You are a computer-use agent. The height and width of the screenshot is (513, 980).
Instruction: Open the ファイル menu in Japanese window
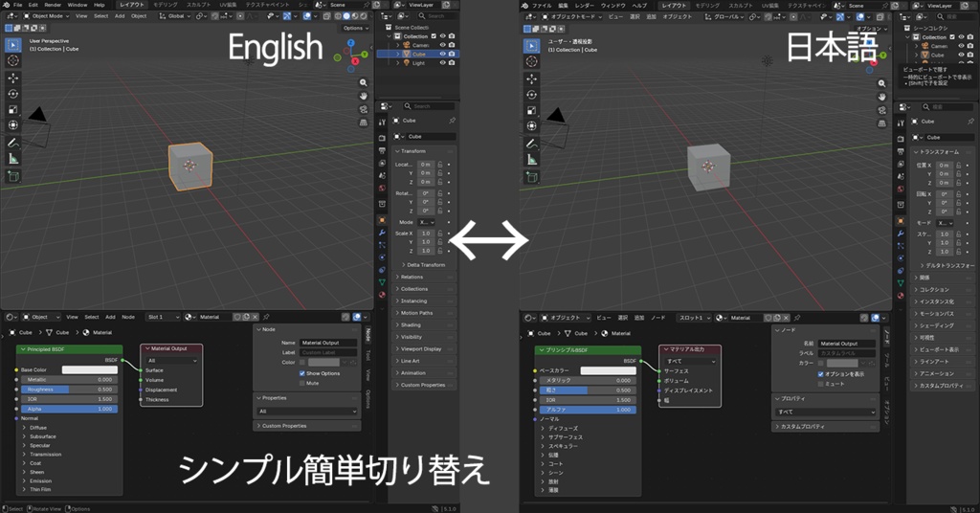pyautogui.click(x=542, y=6)
